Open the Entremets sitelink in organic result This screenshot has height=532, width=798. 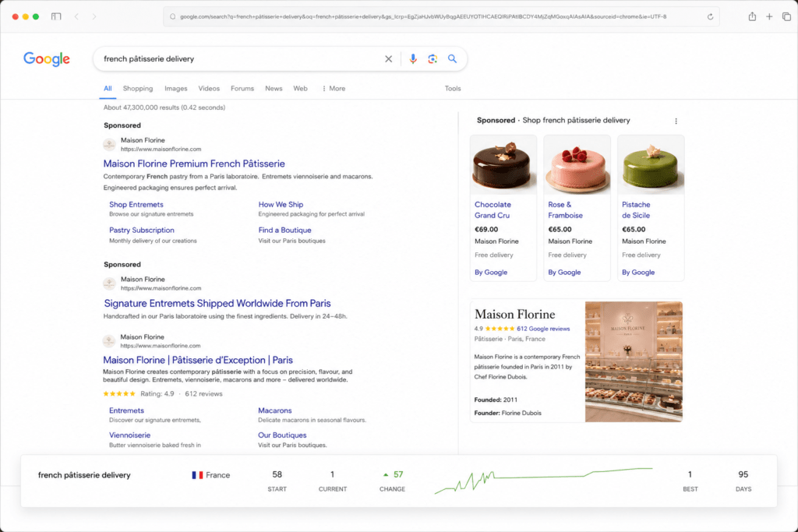click(x=127, y=410)
